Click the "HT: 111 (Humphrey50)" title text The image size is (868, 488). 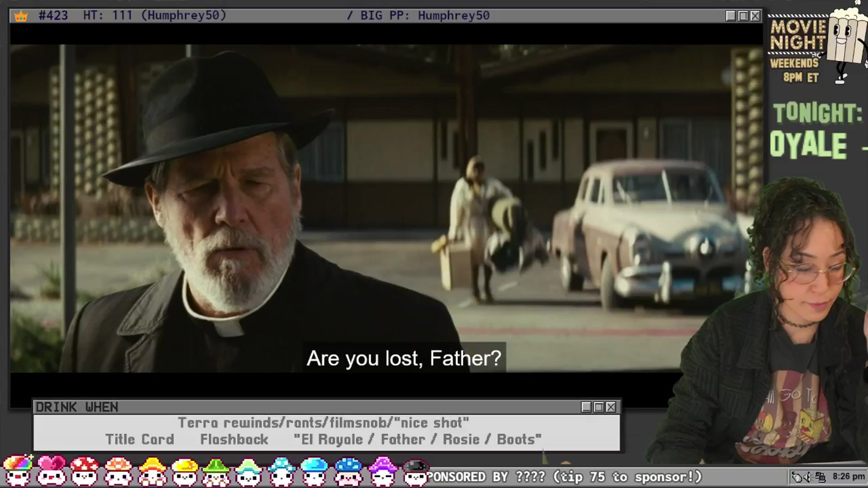(x=155, y=16)
